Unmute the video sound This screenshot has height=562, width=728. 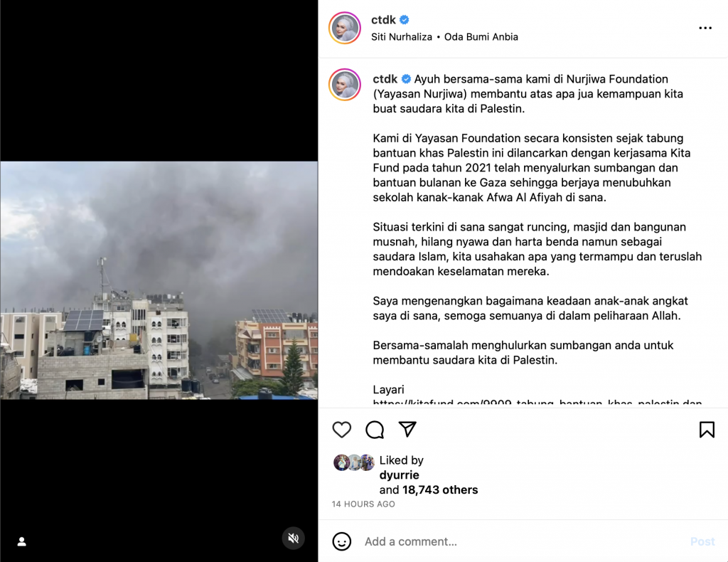click(294, 539)
